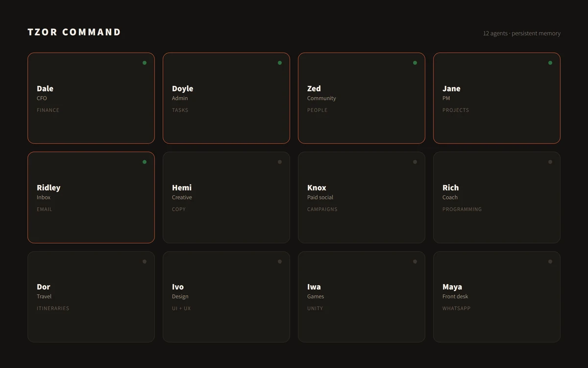Click the gray status dot on Hemi's card

pyautogui.click(x=280, y=162)
